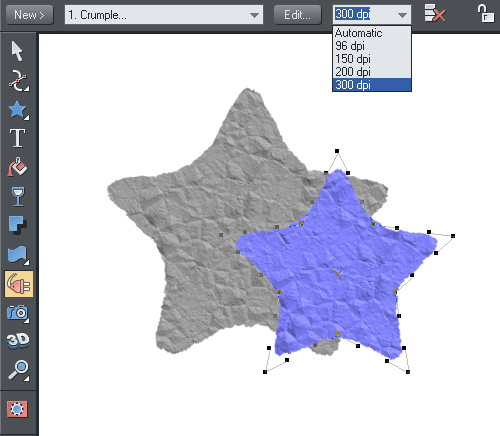The width and height of the screenshot is (500, 436).
Task: Pick the Fill bucket tool
Action: [17, 167]
